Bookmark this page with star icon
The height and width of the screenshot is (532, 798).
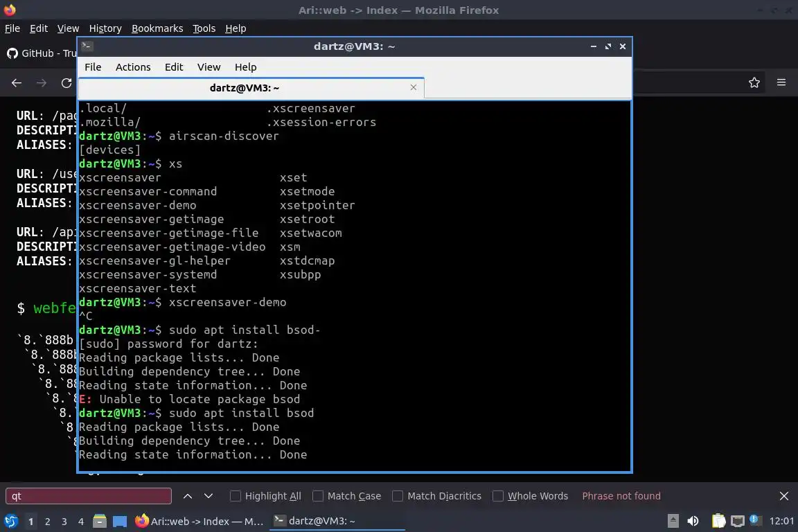click(754, 82)
